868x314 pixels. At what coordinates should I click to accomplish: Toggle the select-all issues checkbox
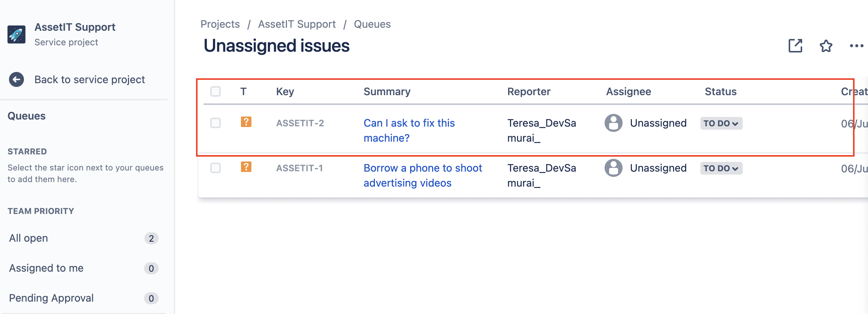216,91
